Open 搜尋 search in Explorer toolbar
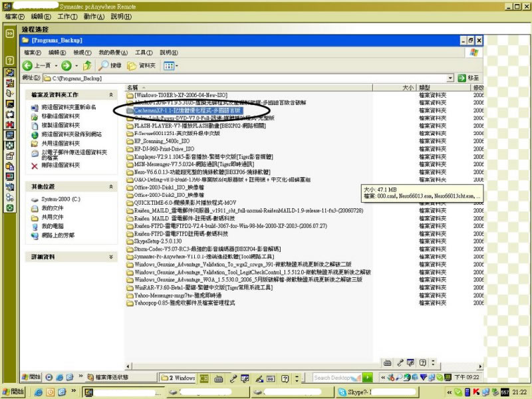Viewport: 532px width, 399px height. [x=110, y=65]
